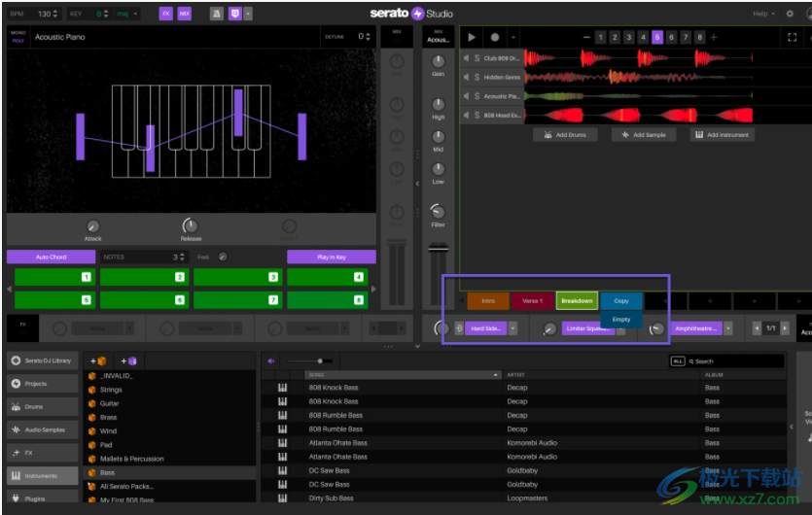Open the Audio Samples sidebar category
This screenshot has width=812, height=515.
43,429
